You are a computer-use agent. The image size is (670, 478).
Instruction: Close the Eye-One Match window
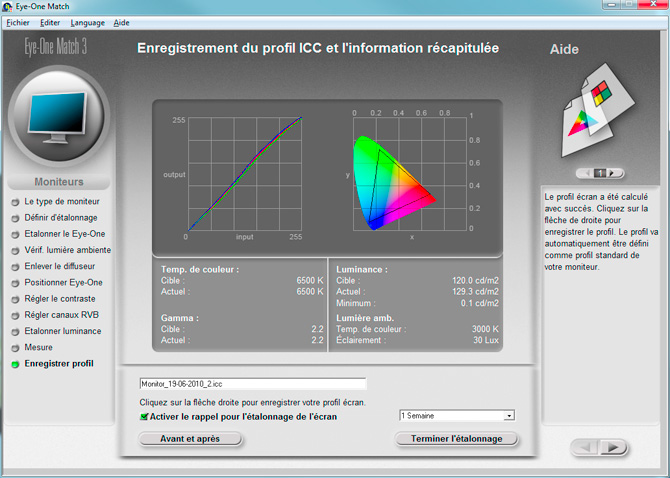pyautogui.click(x=653, y=4)
